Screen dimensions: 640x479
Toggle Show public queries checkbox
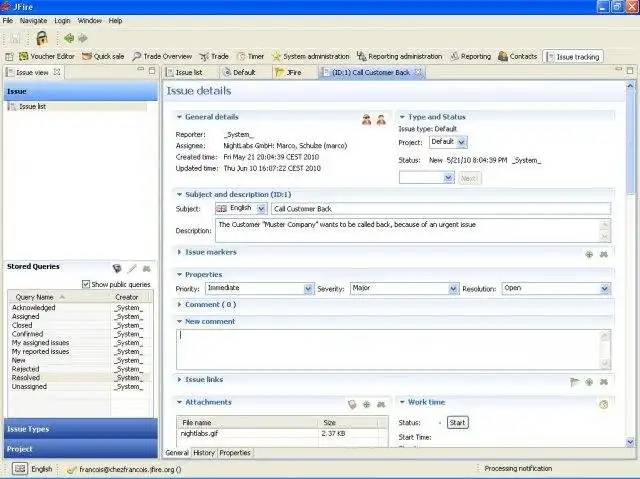tap(86, 284)
